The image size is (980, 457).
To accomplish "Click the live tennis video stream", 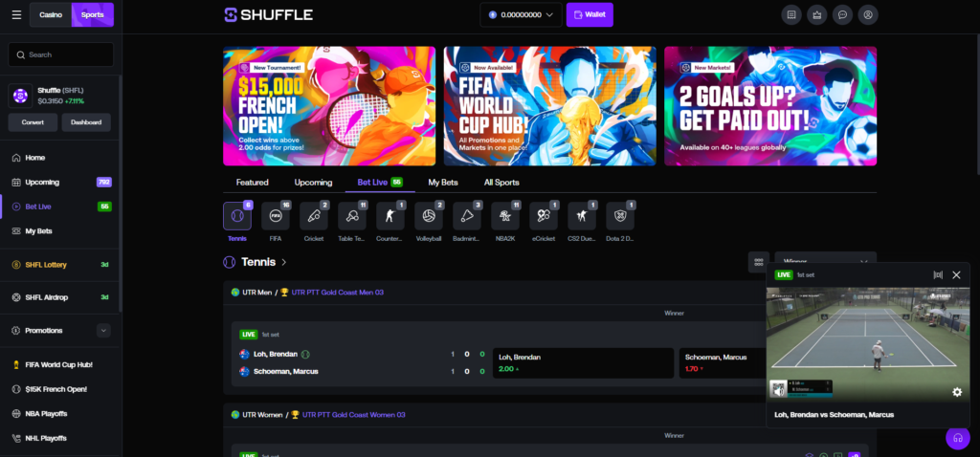I will [868, 343].
